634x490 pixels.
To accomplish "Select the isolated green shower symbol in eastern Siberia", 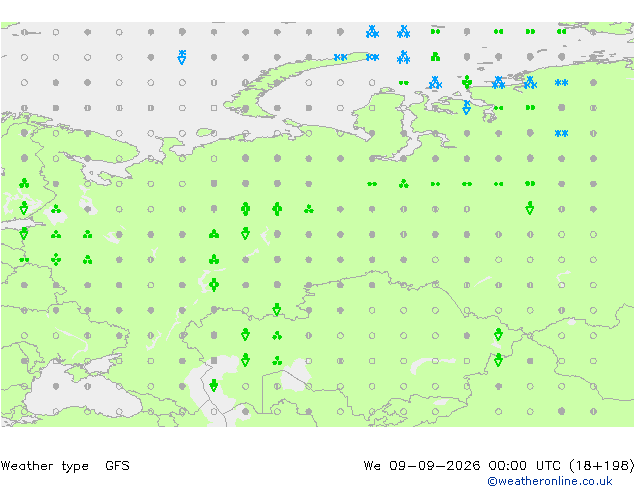I will (x=530, y=208).
